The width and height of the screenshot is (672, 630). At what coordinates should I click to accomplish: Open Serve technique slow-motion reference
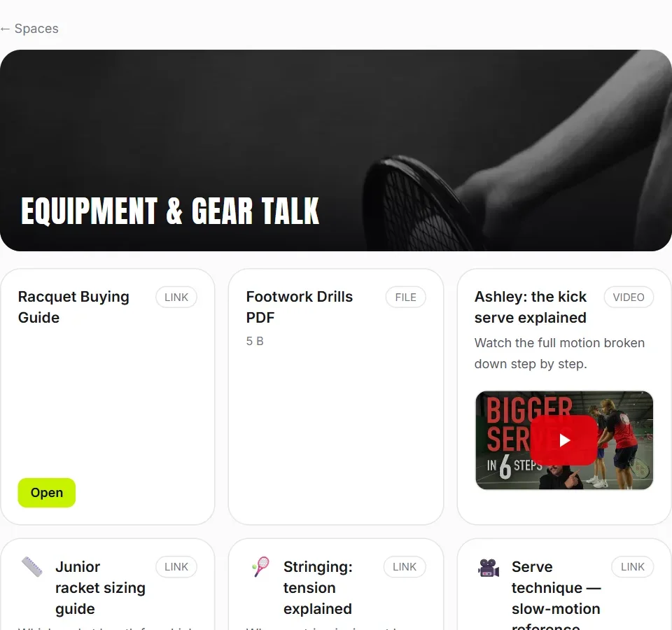556,594
